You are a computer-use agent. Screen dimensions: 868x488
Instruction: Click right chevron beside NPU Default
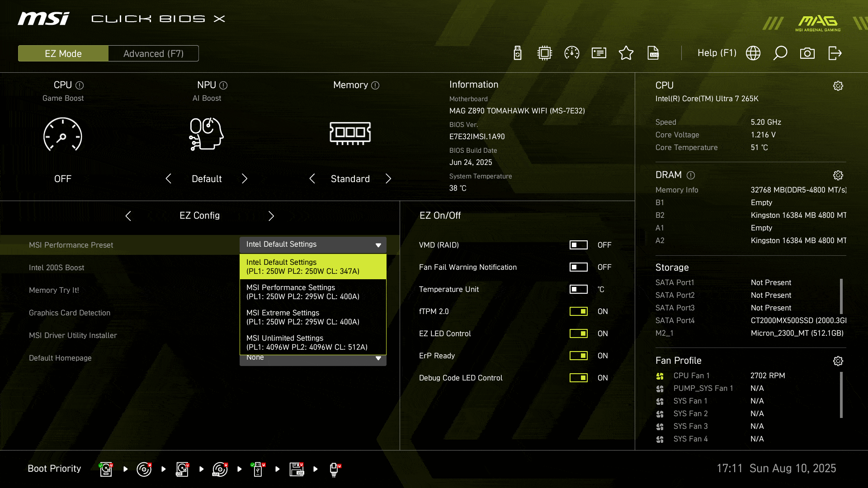coord(245,178)
